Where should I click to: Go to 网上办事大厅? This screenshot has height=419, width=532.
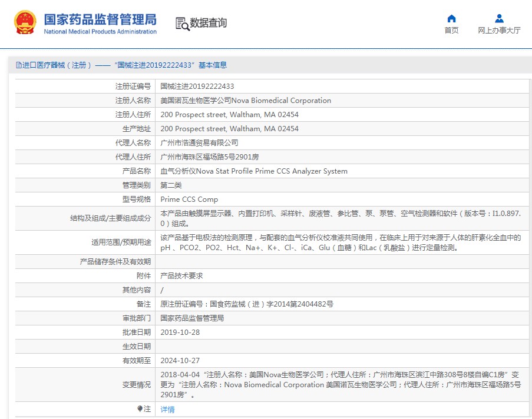499,30
